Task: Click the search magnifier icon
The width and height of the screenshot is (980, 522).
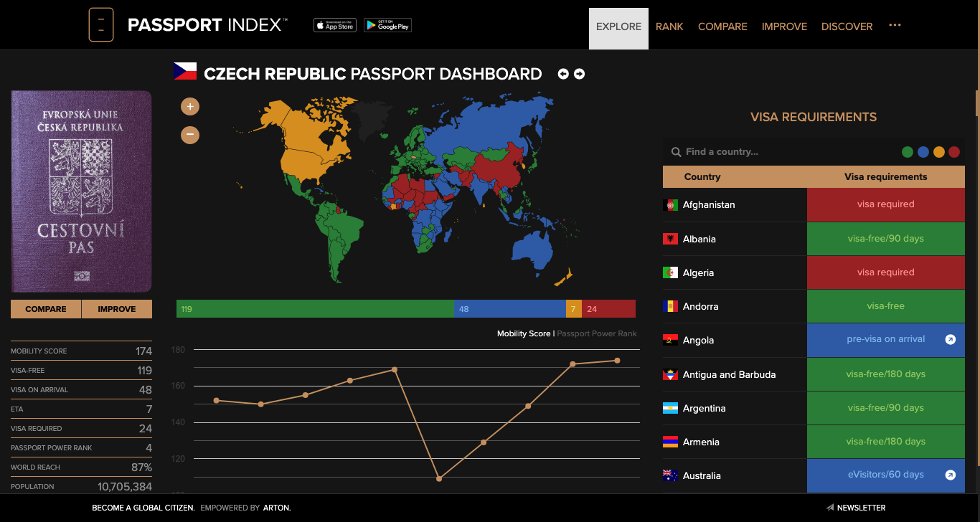Action: click(x=676, y=152)
